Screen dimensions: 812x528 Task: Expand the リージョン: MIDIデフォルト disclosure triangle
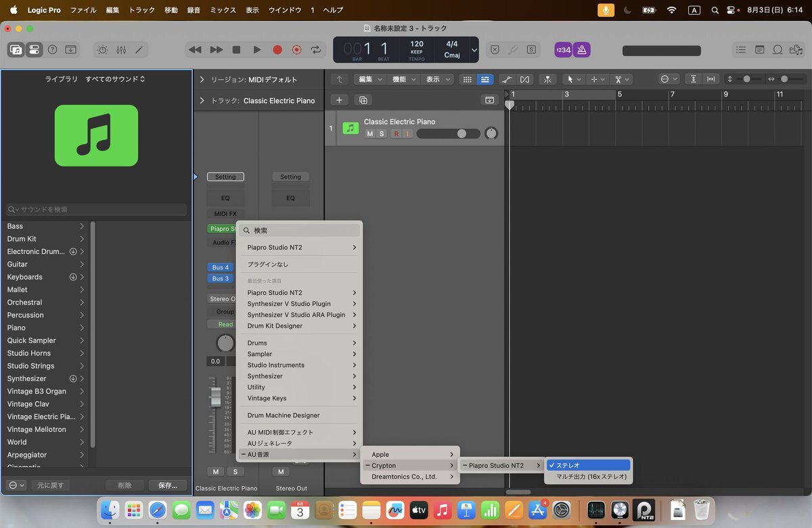(x=202, y=80)
